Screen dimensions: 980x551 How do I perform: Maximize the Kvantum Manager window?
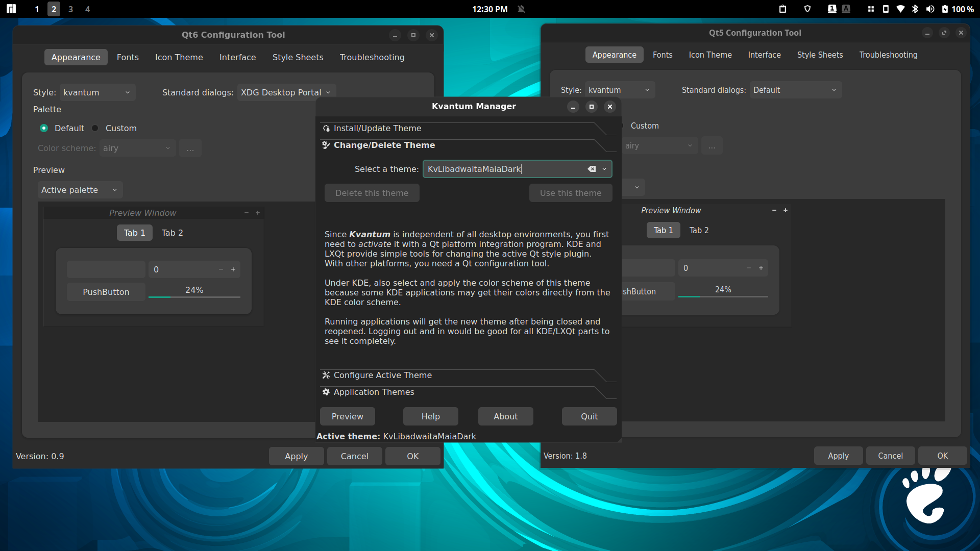(x=592, y=107)
